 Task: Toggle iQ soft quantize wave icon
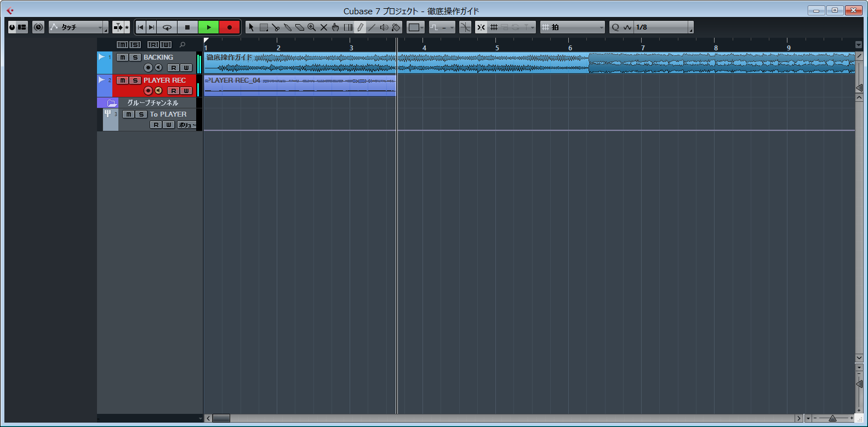628,27
